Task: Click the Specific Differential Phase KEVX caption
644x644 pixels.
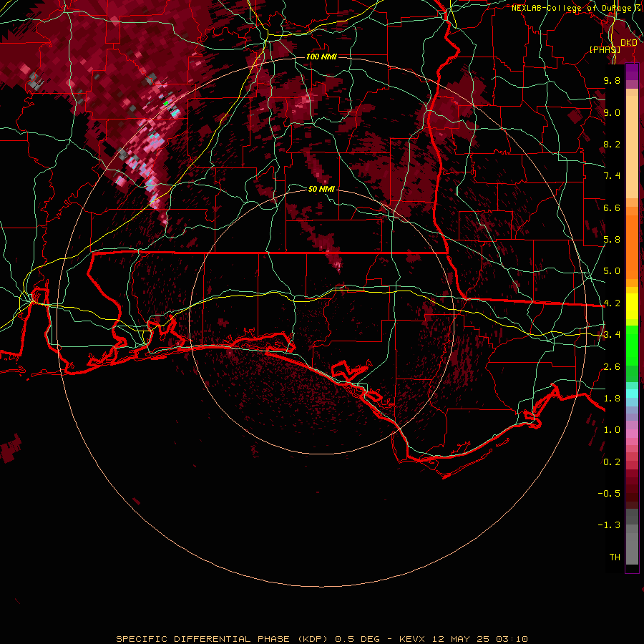Action: coord(321,639)
